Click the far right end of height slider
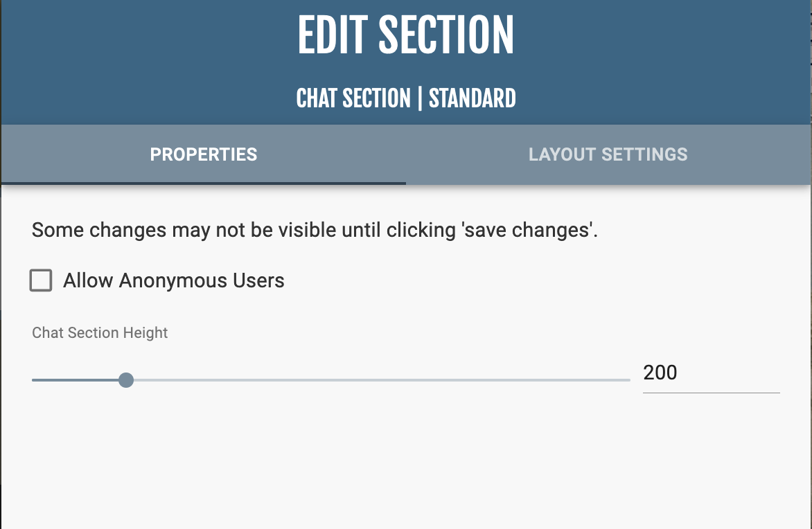 point(628,380)
